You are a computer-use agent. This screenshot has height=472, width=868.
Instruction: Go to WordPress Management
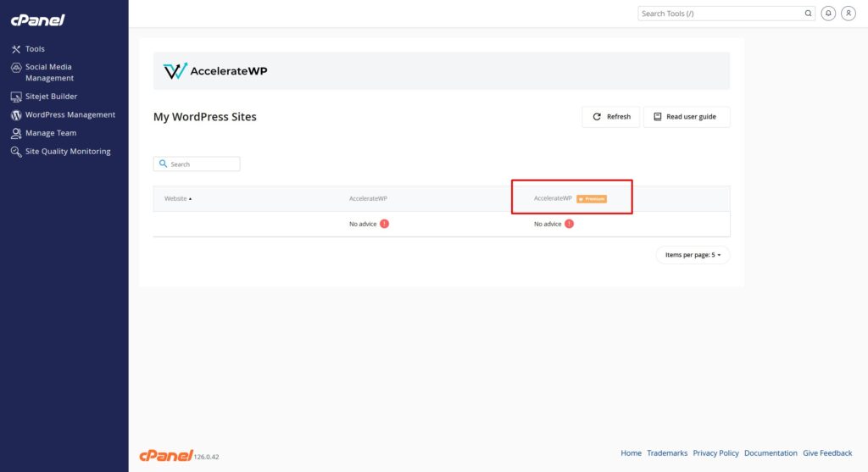point(70,115)
